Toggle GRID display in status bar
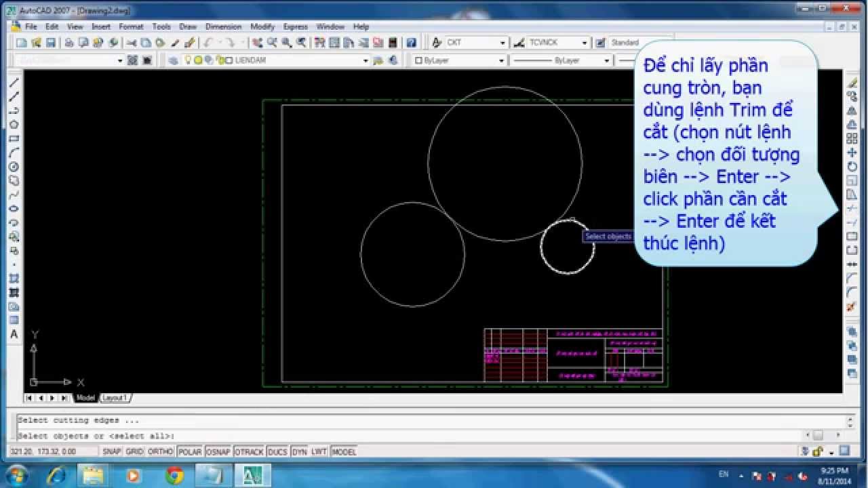This screenshot has height=488, width=868. click(x=134, y=451)
